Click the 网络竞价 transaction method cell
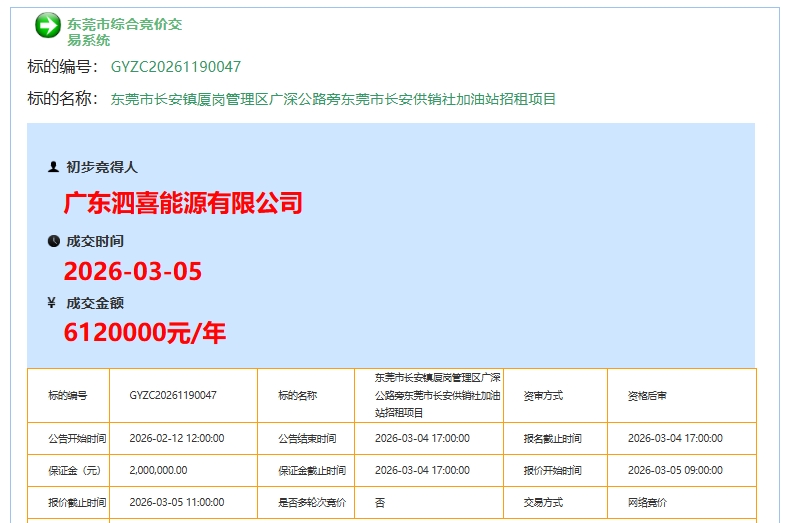The height and width of the screenshot is (523, 790). click(x=647, y=502)
